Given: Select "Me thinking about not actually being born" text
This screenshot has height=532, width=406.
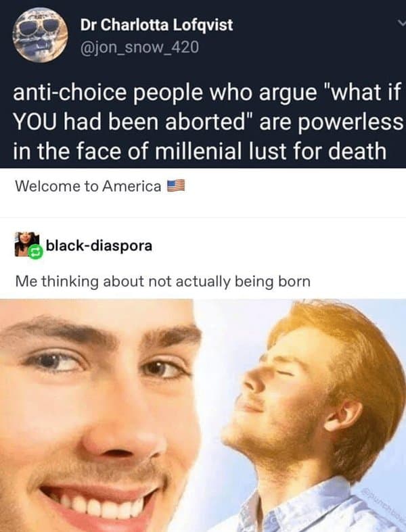Looking at the screenshot, I should pos(163,281).
